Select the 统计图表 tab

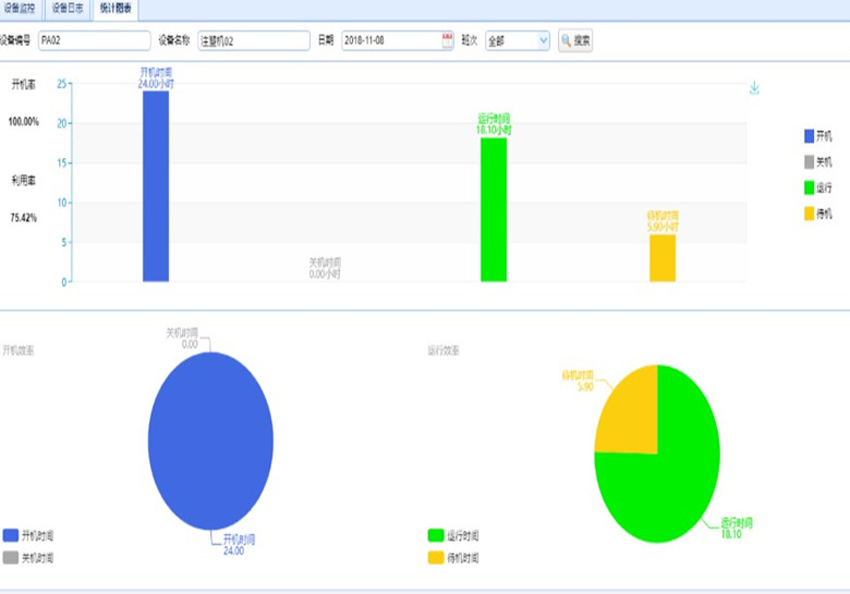(114, 8)
